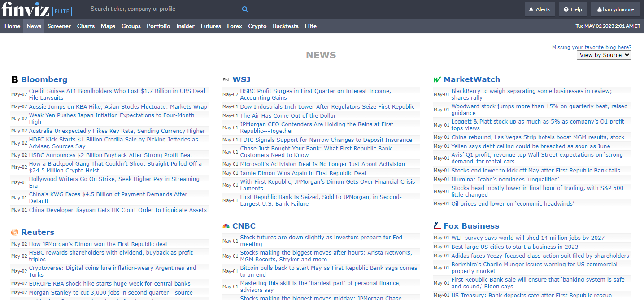Focus the ticker search input field
Screen dimensions: 644x300
[x=164, y=9]
